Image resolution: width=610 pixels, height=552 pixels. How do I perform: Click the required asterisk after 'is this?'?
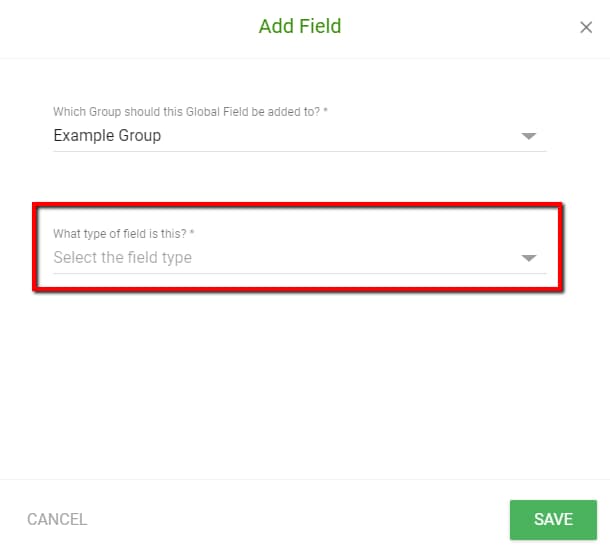tap(192, 232)
